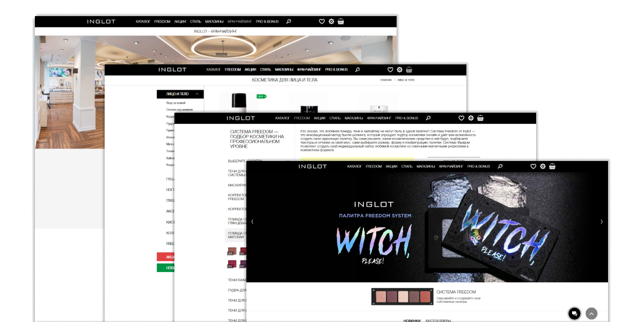
Task: Switch to the НОВИНКИ tab on home page
Action: pyautogui.click(x=412, y=320)
